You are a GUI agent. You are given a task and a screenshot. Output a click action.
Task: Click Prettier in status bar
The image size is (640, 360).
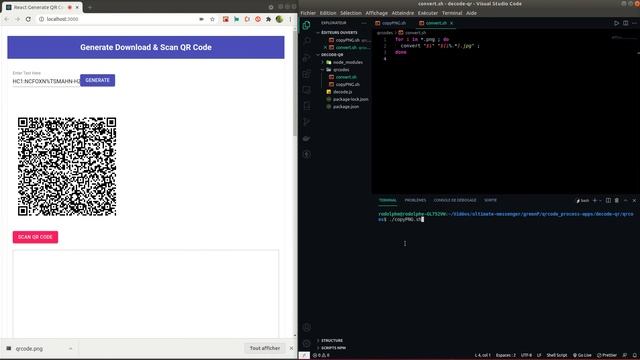(607, 355)
